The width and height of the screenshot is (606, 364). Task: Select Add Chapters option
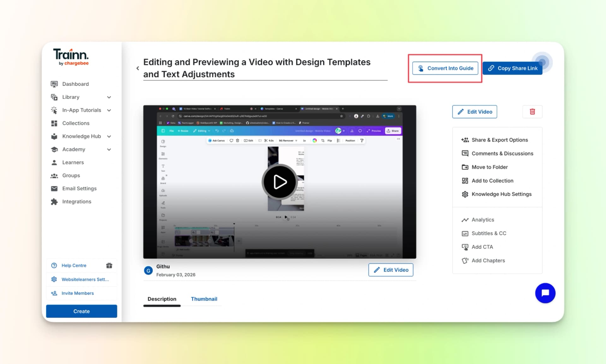488,261
